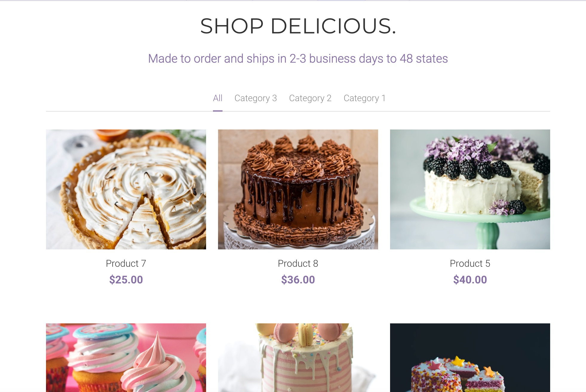
Task: Click the $36.00 price of Product 8
Action: click(x=298, y=280)
